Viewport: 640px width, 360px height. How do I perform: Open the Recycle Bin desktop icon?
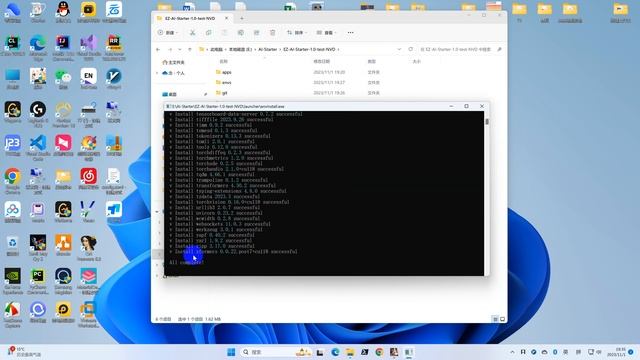coord(12,246)
